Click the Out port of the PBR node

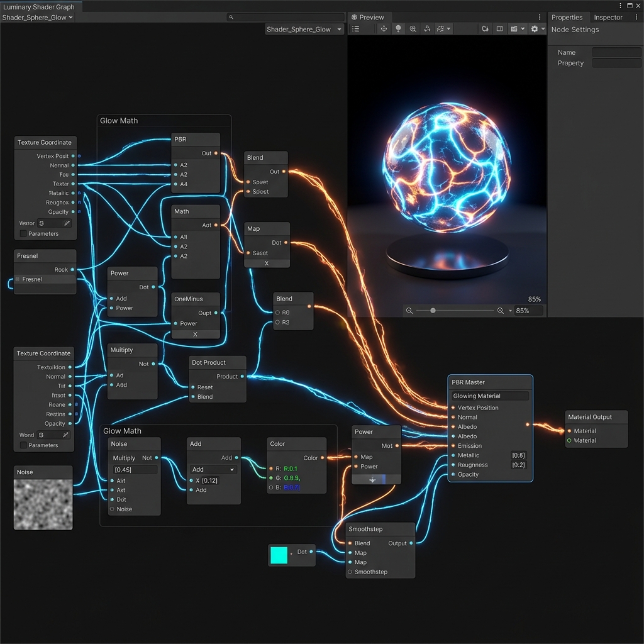(x=216, y=153)
